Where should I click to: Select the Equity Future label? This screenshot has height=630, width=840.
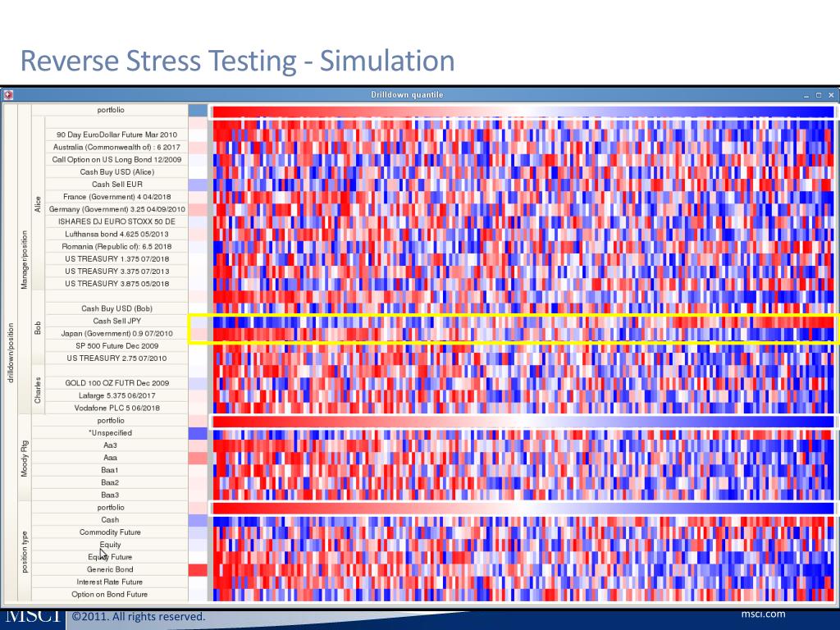(111, 557)
